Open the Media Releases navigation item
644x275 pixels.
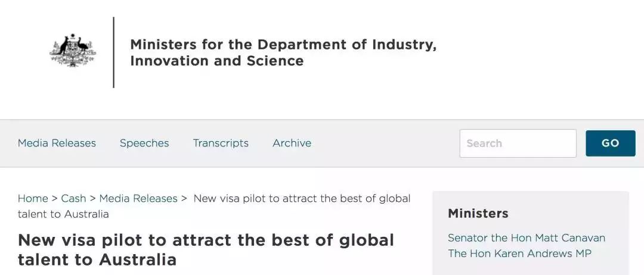pos(57,143)
